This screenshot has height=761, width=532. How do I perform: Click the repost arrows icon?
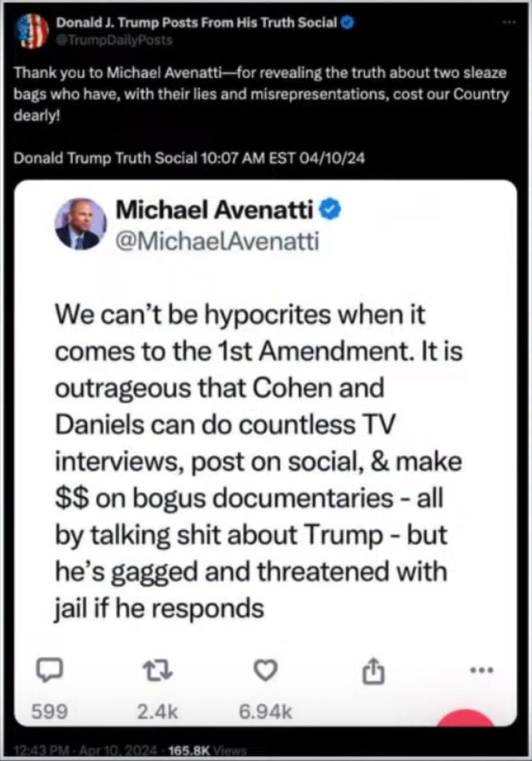(x=158, y=670)
